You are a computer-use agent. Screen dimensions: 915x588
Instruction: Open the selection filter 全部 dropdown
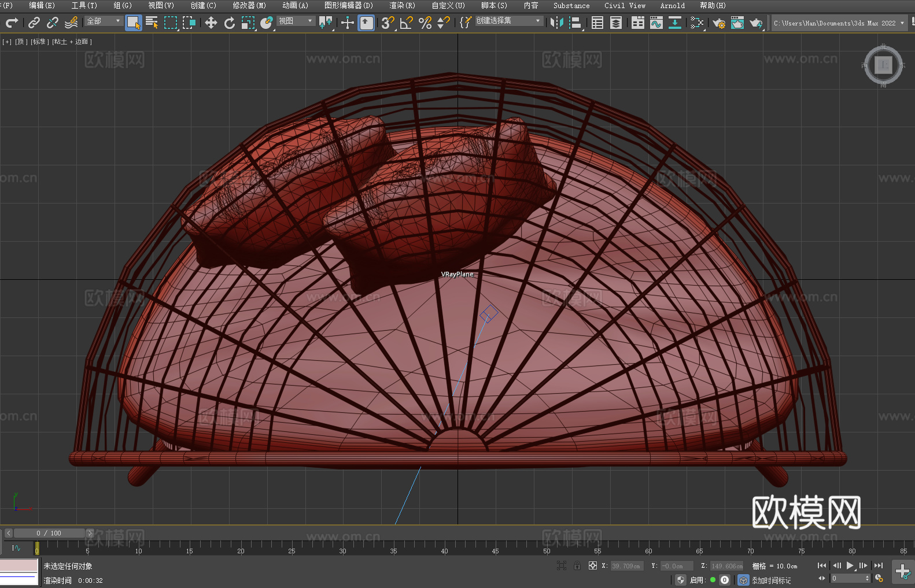(x=104, y=21)
